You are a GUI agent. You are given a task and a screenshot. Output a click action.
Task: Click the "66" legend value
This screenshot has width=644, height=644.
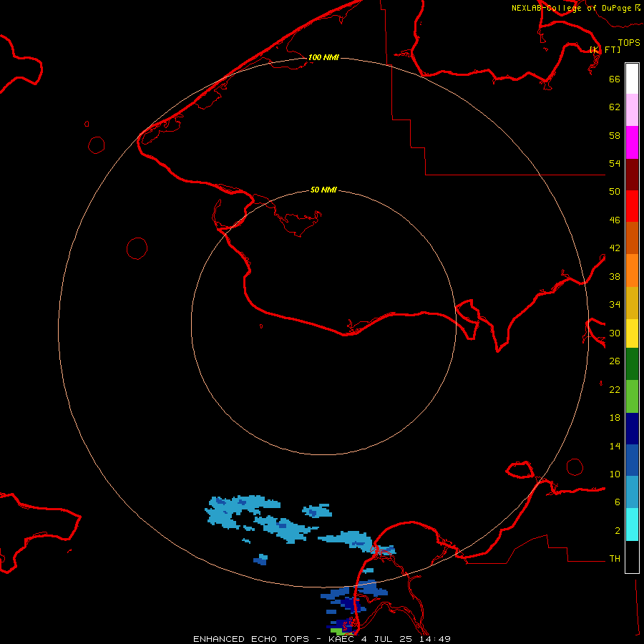pyautogui.click(x=615, y=79)
